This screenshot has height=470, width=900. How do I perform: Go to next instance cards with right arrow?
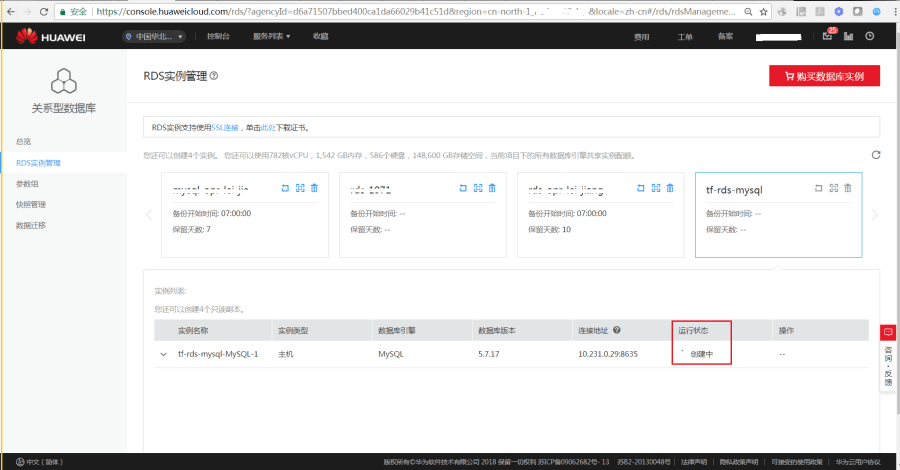pos(875,215)
